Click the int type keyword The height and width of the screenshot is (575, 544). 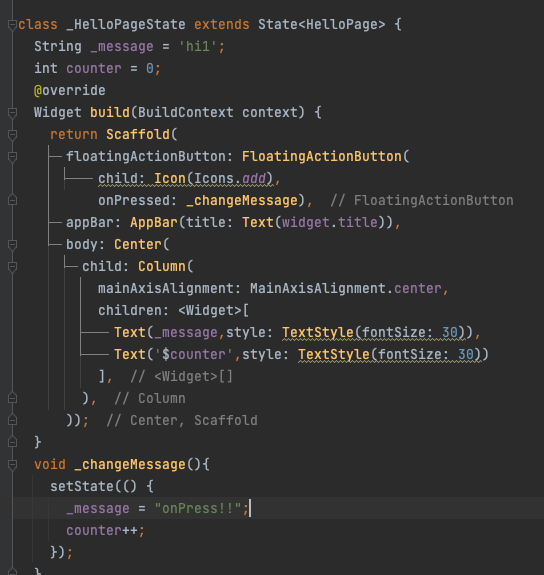coord(46,69)
